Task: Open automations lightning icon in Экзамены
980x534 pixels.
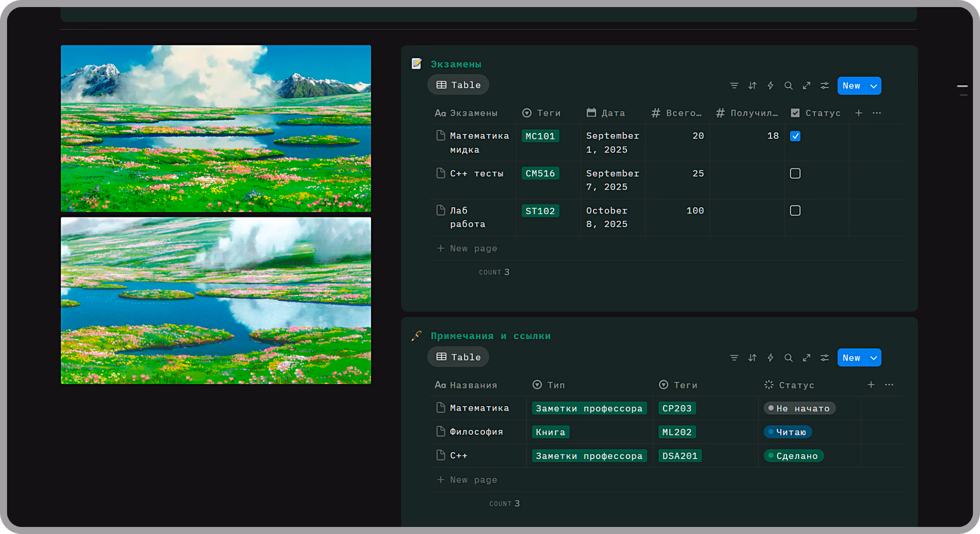Action: (x=770, y=86)
